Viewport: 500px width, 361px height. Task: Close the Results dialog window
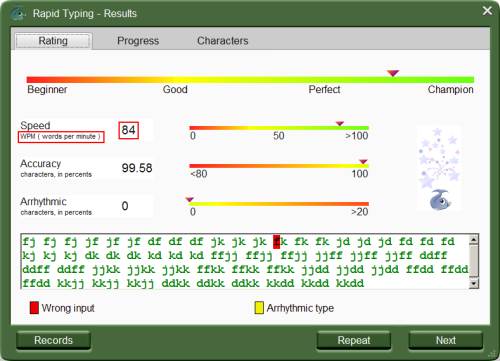(487, 11)
